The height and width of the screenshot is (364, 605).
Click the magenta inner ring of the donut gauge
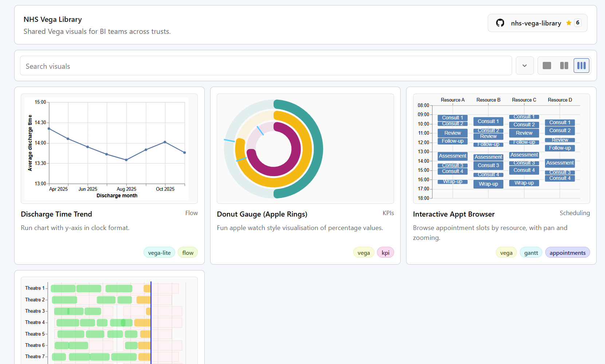coord(295,149)
